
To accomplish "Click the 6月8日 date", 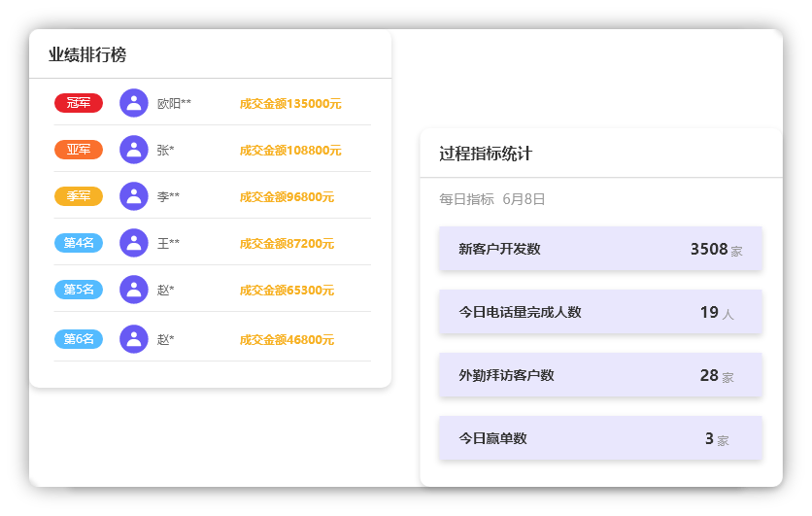I will (524, 199).
